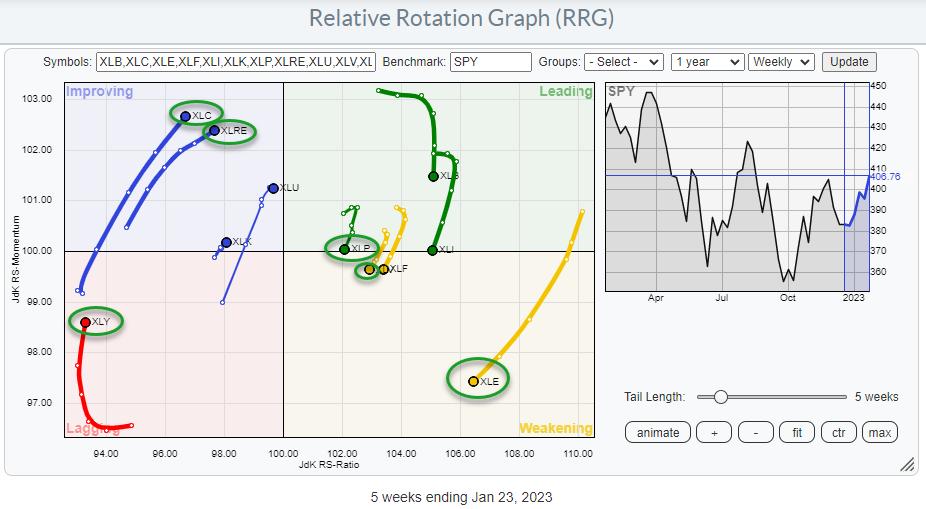Click the Tail Length slider handle
926x509 pixels.
click(x=720, y=397)
